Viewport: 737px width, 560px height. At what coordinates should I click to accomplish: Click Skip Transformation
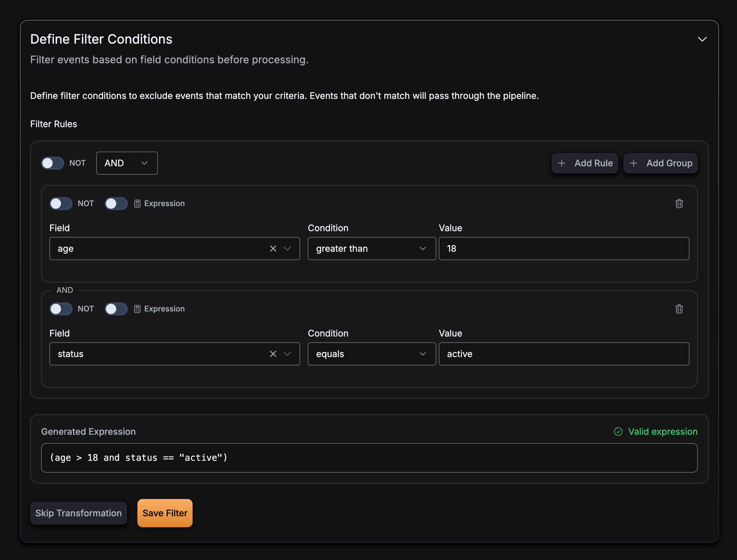click(78, 513)
